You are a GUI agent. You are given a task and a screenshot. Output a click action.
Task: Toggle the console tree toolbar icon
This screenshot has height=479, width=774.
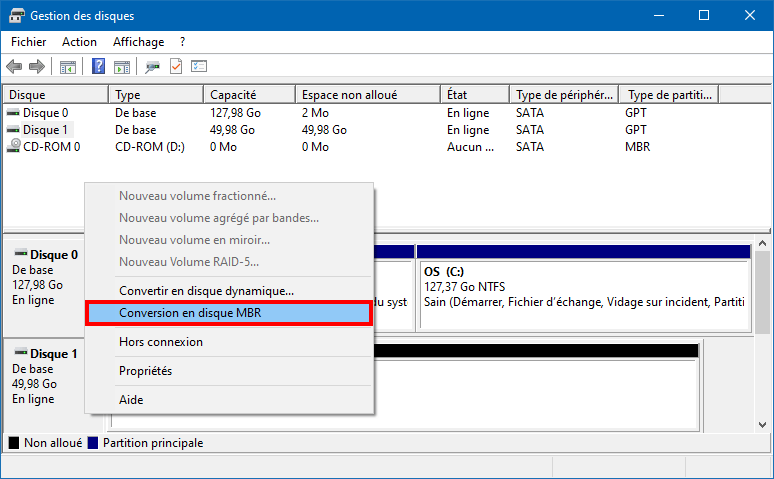(x=68, y=67)
